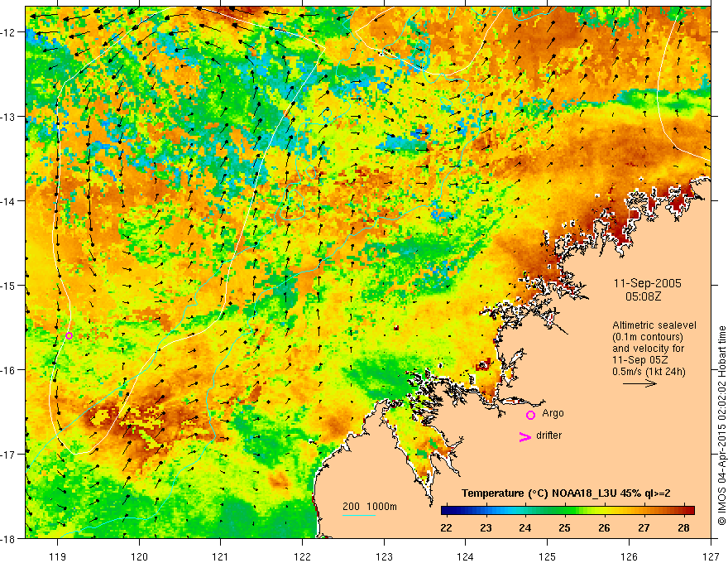The width and height of the screenshot is (728, 563).
Task: Click the "drifter" legend label
Action: [x=548, y=435]
